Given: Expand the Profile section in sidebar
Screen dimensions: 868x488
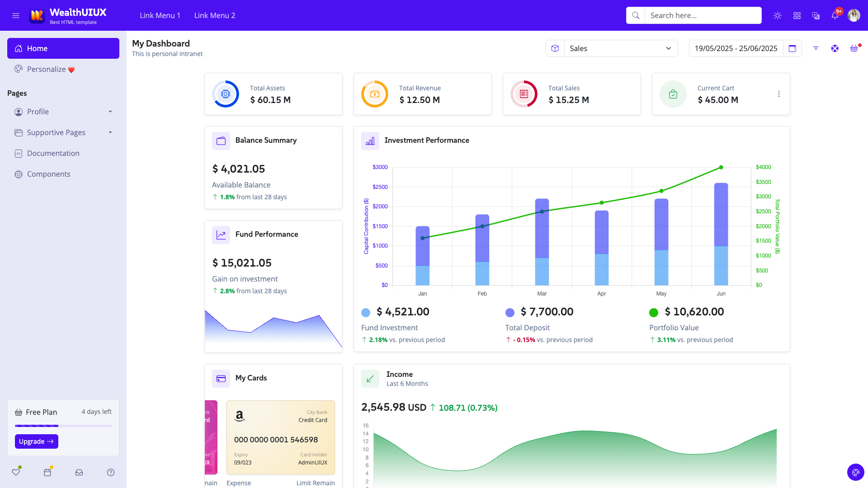Looking at the screenshot, I should (x=63, y=112).
